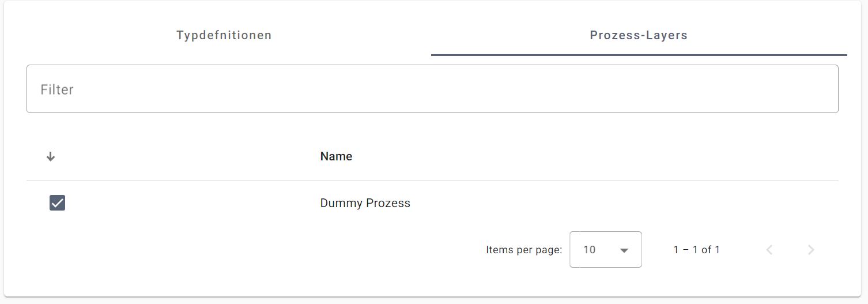
Task: Click the checkmark in Dummy Prozess row
Action: [x=57, y=202]
